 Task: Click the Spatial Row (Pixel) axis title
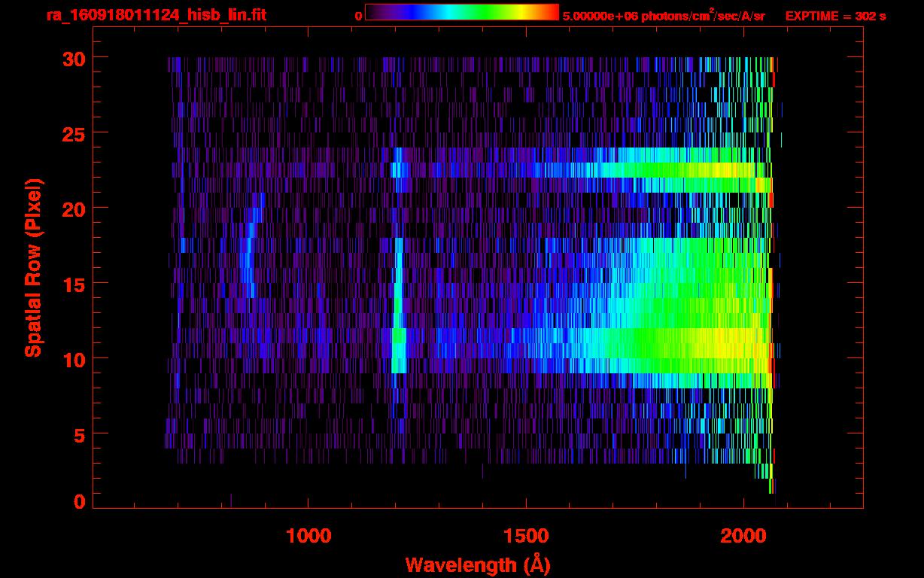(x=32, y=268)
